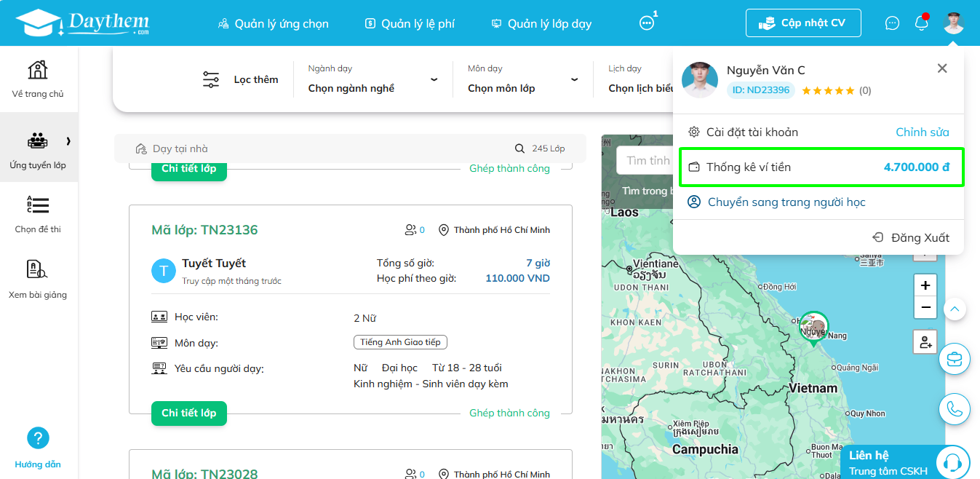Click the phone call floating icon
This screenshot has width=980, height=479.
coord(955,409)
